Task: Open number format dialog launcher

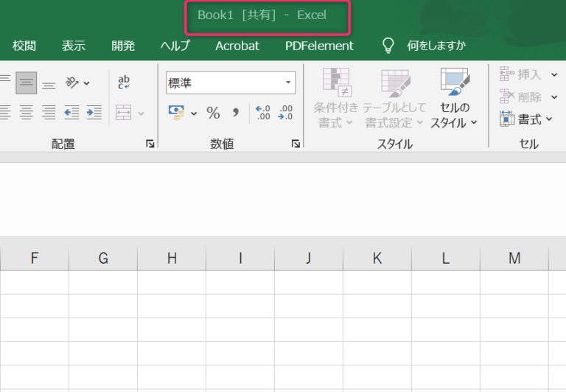Action: [296, 144]
